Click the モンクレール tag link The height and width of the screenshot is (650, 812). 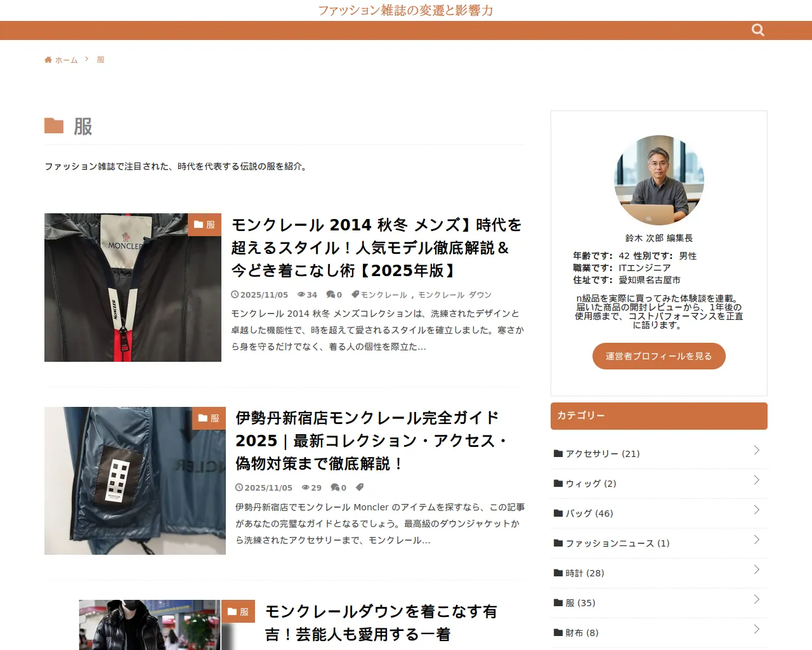384,295
